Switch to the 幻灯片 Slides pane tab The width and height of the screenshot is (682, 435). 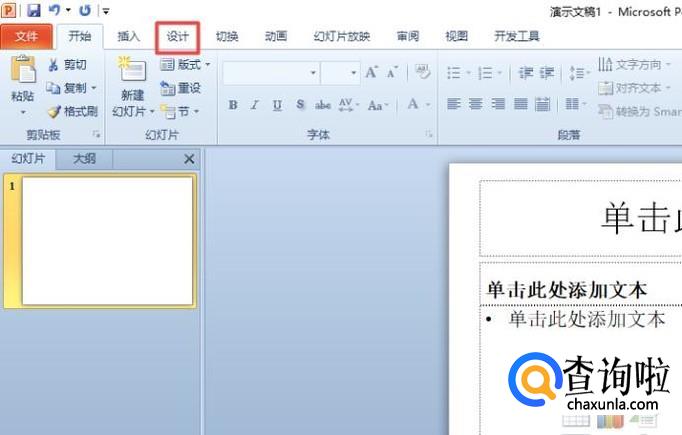pos(28,159)
